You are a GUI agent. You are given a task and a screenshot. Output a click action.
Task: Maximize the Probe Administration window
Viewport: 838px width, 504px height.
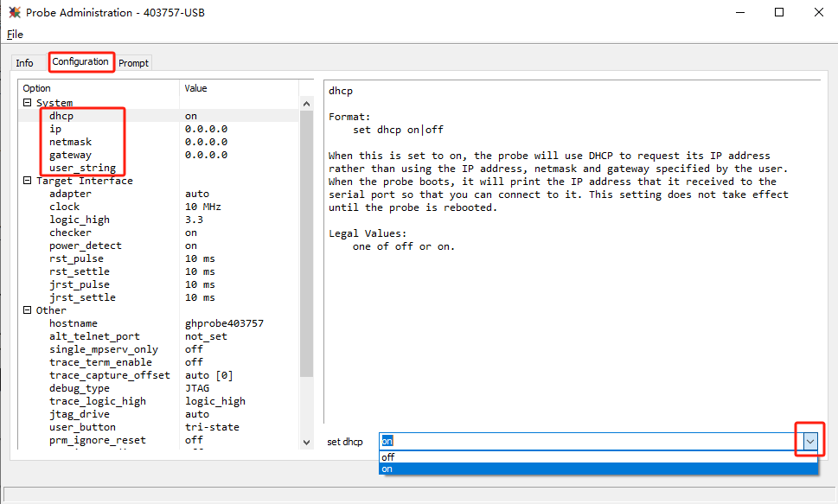[x=779, y=12]
